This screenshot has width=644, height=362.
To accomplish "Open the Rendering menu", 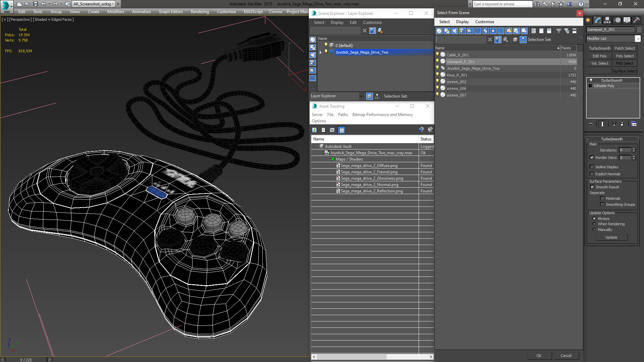I will (x=200, y=12).
